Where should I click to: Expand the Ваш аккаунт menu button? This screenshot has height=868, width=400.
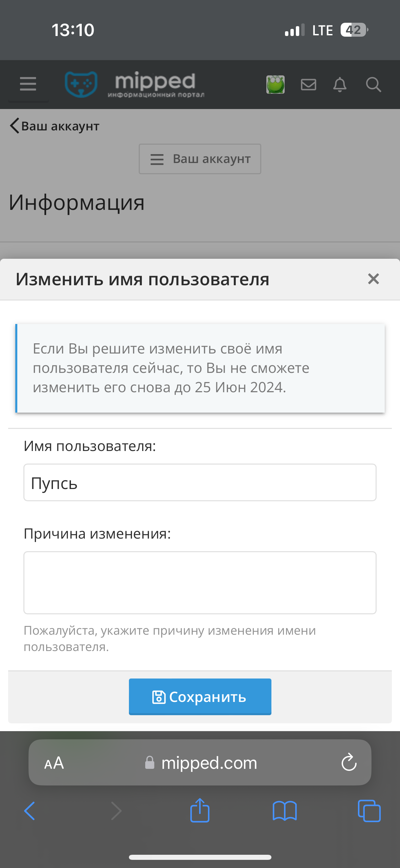coord(200,159)
